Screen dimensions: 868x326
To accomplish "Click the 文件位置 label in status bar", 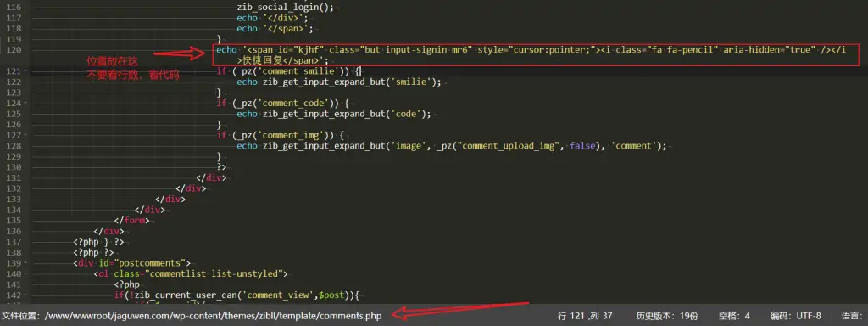I will [x=21, y=316].
